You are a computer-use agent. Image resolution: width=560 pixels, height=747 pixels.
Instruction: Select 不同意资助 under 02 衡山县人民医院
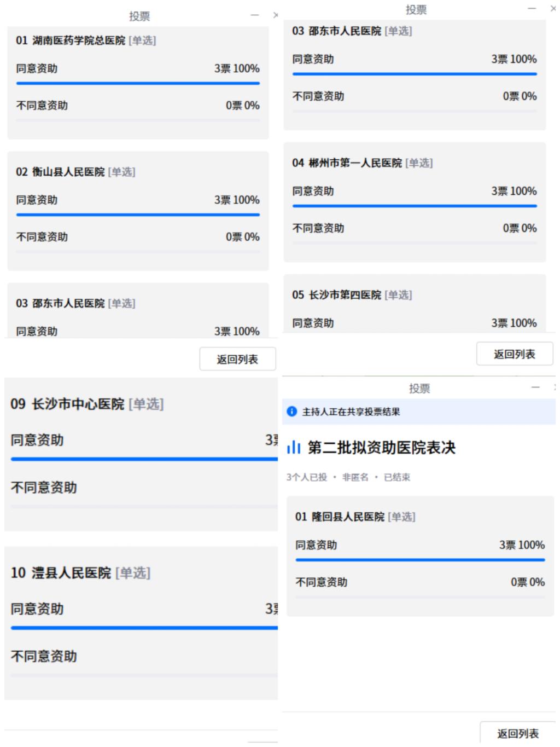(x=42, y=237)
